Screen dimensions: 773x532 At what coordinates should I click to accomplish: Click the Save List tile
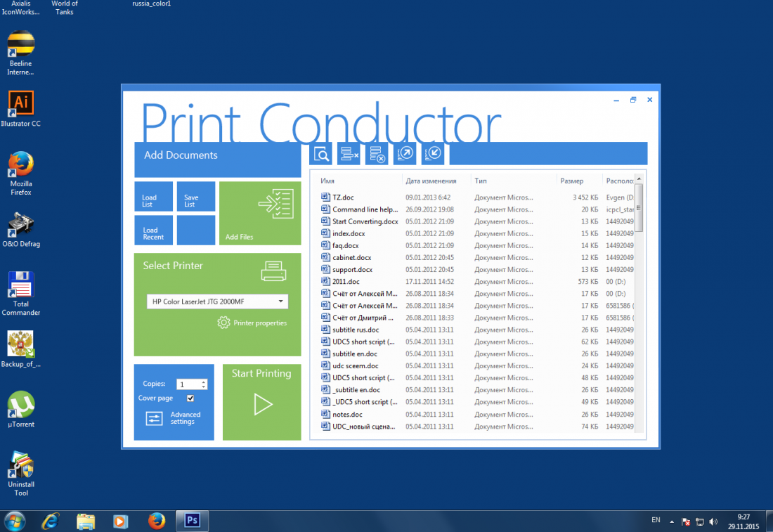pos(196,196)
